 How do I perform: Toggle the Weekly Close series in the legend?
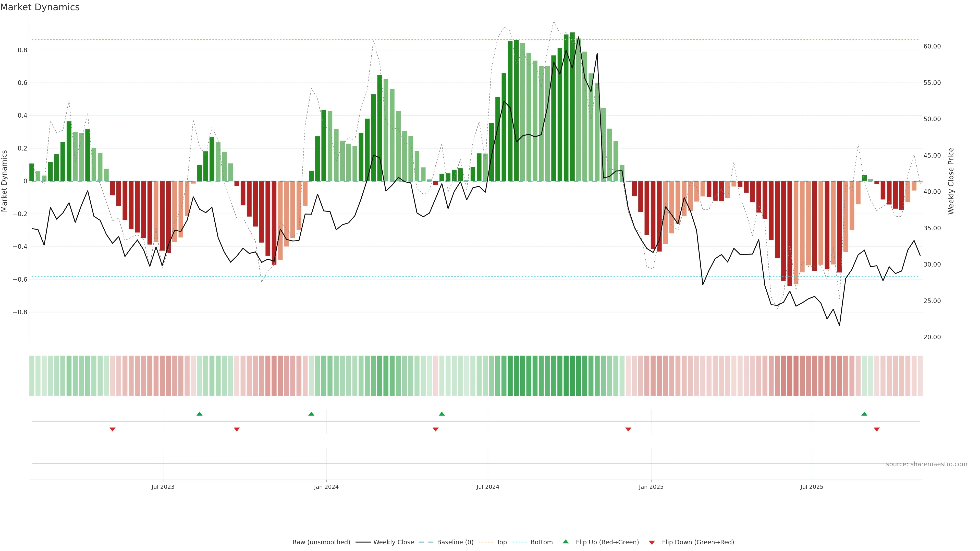click(393, 542)
